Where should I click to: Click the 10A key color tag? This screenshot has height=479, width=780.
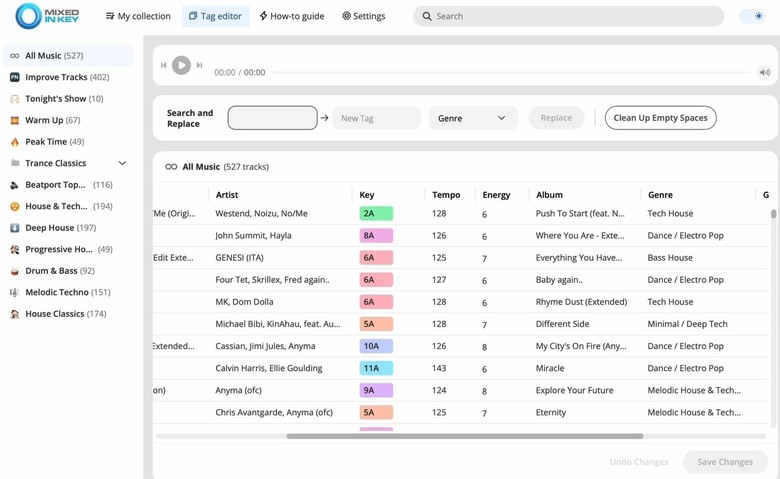376,346
